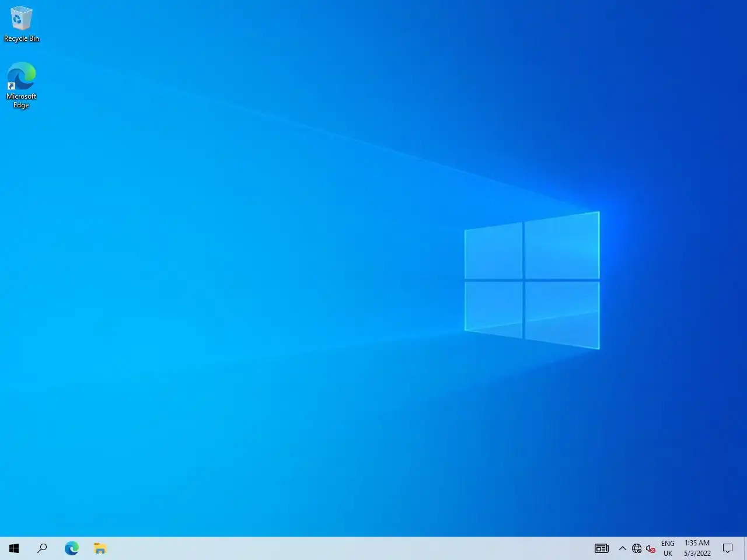Select the Microsoft Edge desktop shortcut
This screenshot has height=560, width=747.
(x=22, y=85)
